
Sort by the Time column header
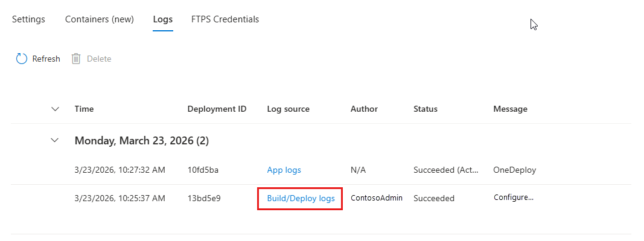click(84, 109)
